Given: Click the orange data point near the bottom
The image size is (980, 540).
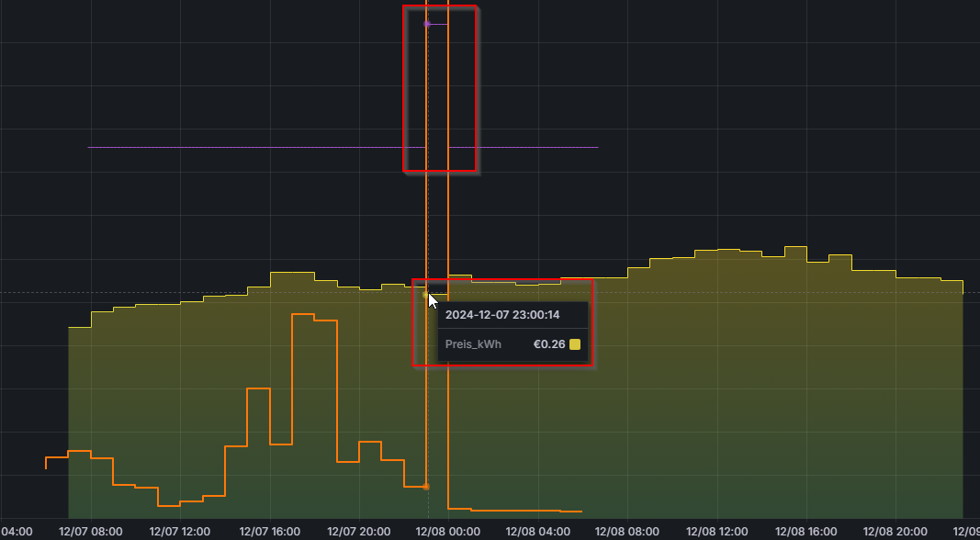Looking at the screenshot, I should tap(426, 487).
